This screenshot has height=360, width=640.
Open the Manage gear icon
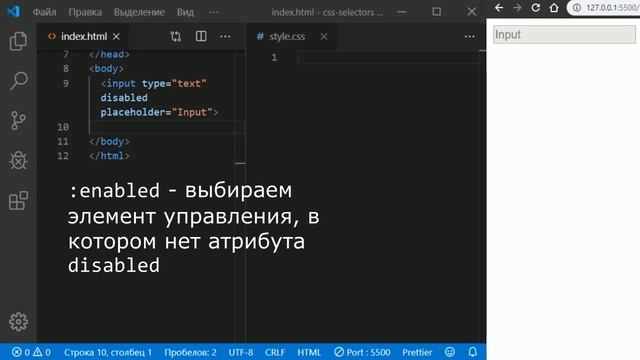coord(18,322)
